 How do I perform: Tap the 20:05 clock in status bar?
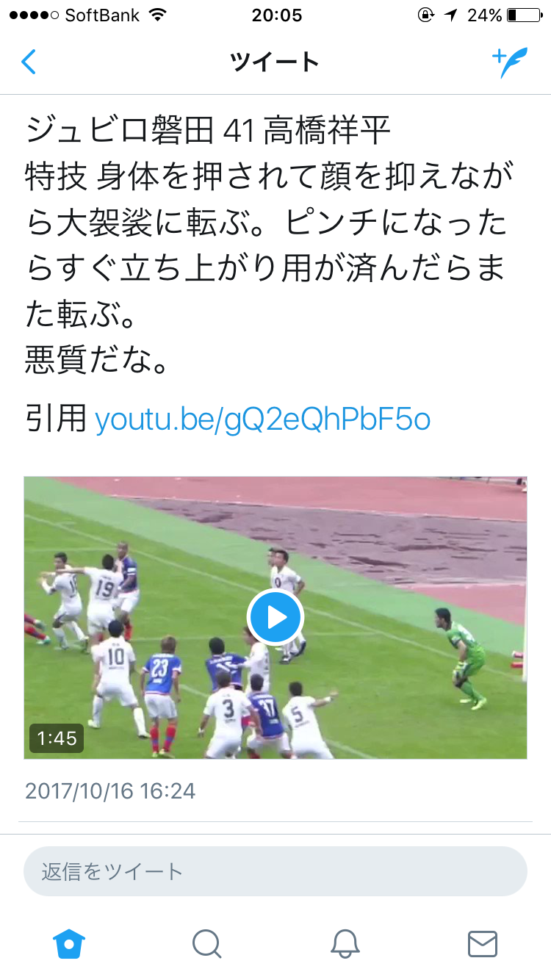276,15
